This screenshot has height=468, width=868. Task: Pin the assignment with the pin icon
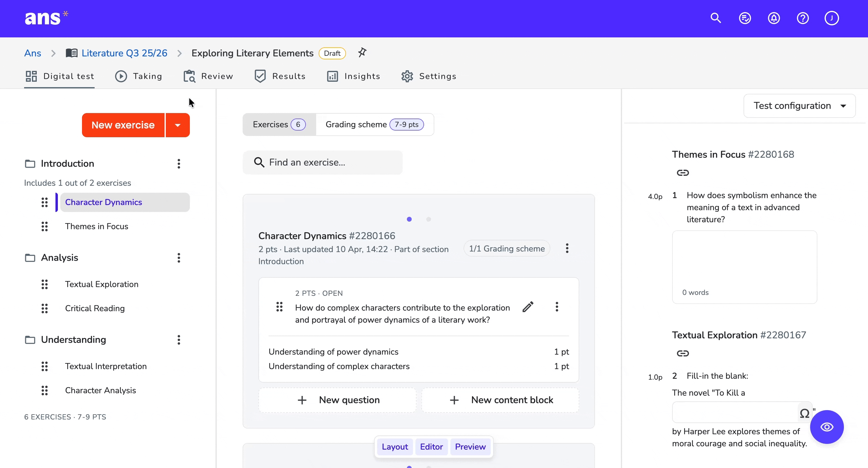(x=362, y=52)
